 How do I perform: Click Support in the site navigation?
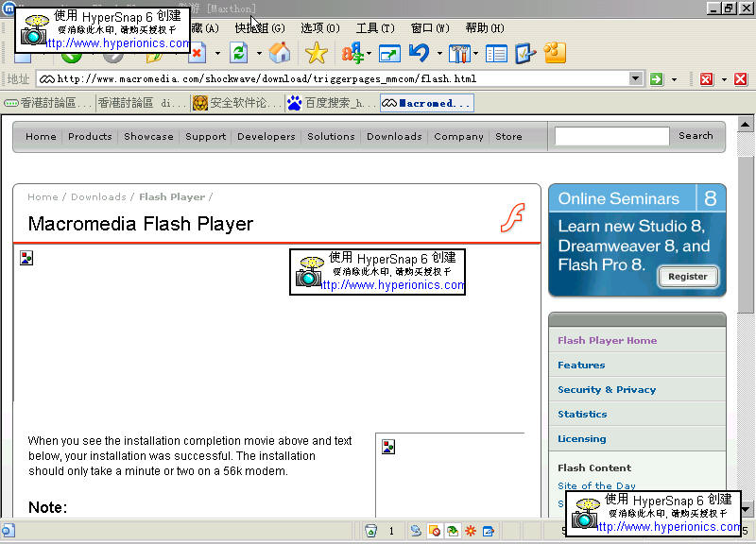(x=205, y=136)
